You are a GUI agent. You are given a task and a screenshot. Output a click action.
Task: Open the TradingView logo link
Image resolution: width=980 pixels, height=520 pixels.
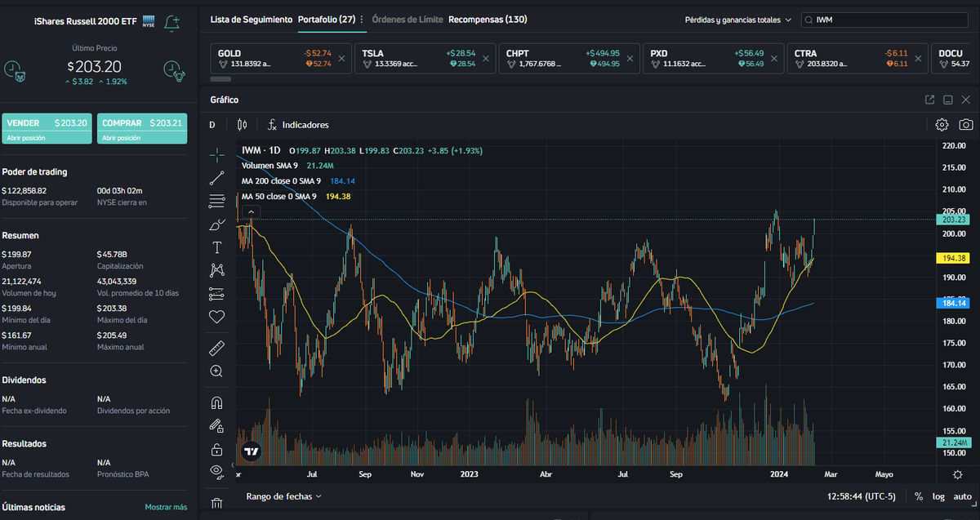(252, 451)
